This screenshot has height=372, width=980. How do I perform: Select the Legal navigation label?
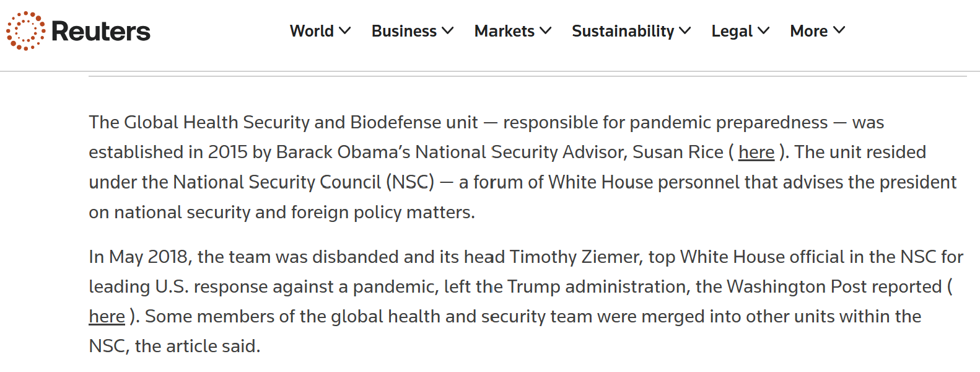tap(732, 31)
